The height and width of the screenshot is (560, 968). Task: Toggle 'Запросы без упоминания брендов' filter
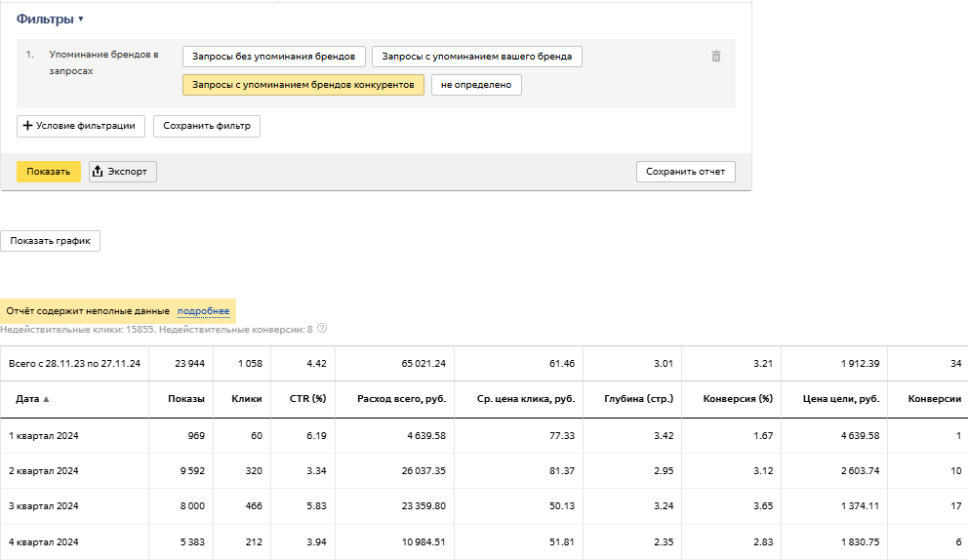tap(273, 57)
